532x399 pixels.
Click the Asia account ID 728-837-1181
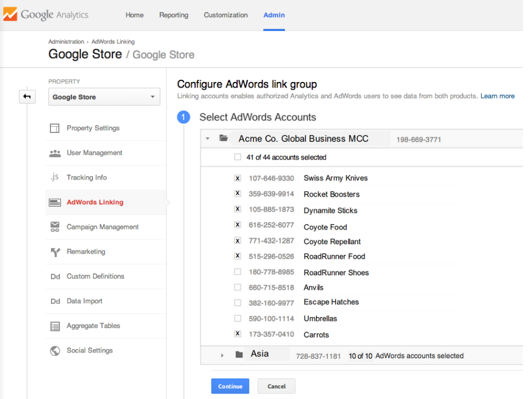tap(318, 356)
